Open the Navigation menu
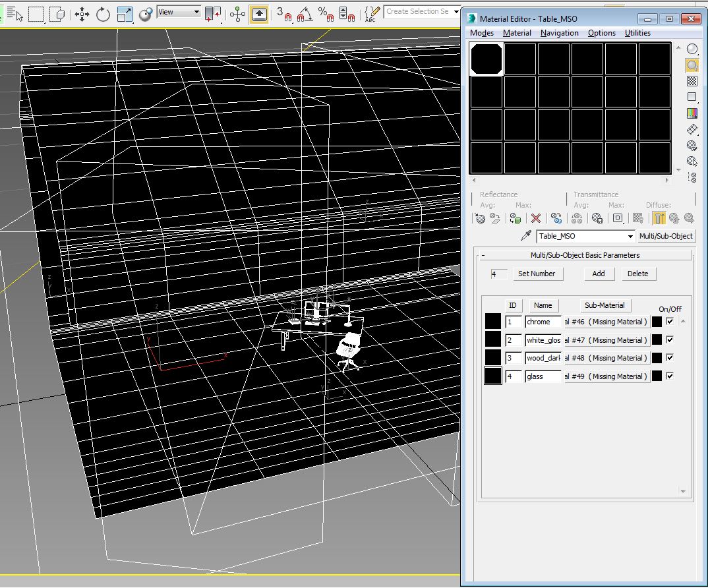Viewport: 708px width, 588px height. pos(559,33)
